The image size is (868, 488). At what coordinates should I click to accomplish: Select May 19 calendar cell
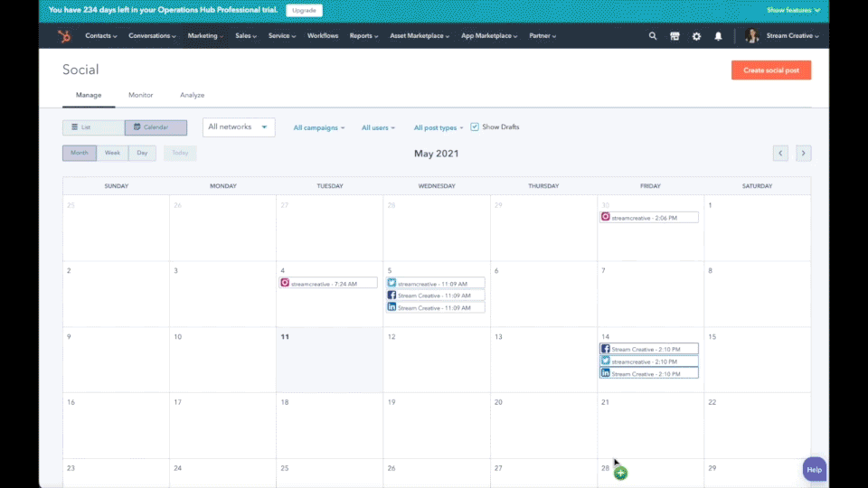(x=436, y=426)
